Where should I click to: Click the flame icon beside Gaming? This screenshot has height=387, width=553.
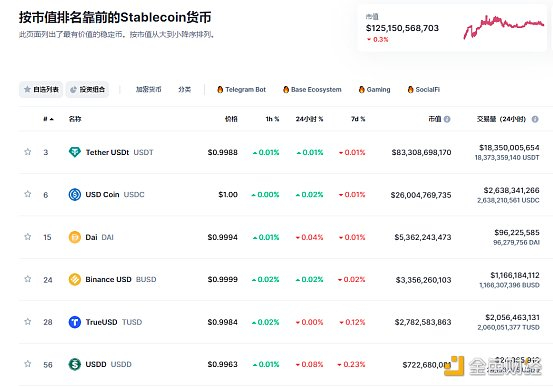coord(361,90)
